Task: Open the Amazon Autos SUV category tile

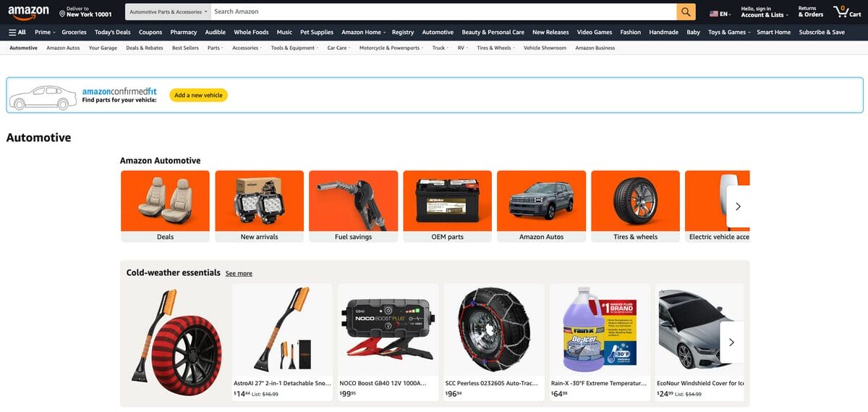Action: tap(541, 206)
